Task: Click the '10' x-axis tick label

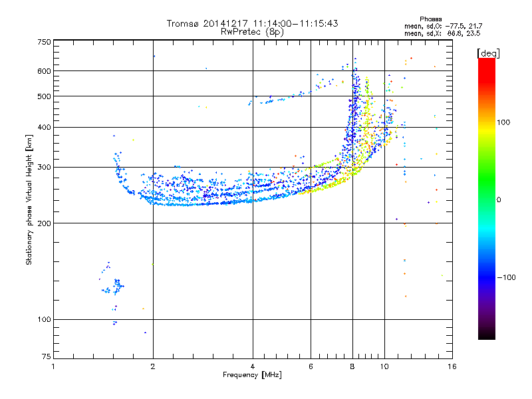Action: (384, 366)
